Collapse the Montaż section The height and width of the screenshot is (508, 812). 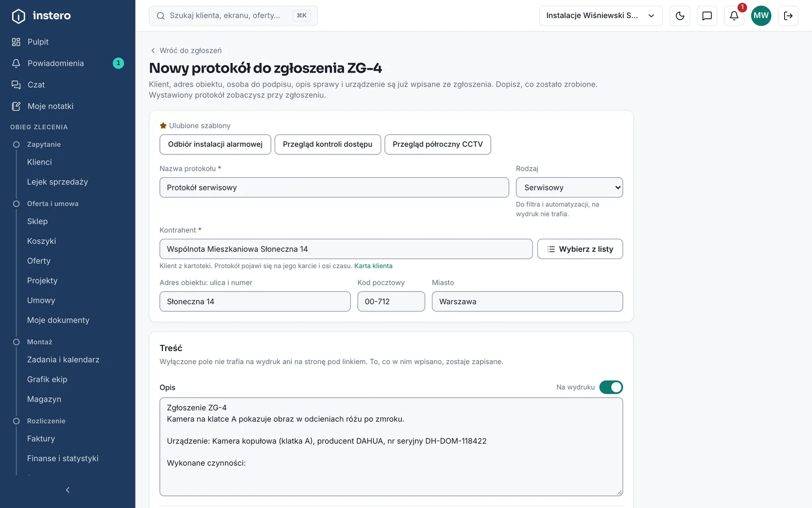[39, 342]
